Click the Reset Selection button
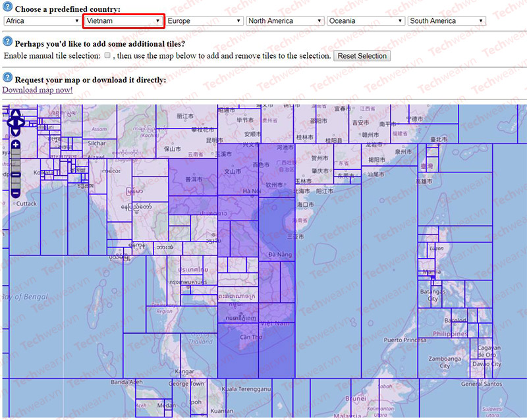The width and height of the screenshot is (527, 420). pos(362,56)
